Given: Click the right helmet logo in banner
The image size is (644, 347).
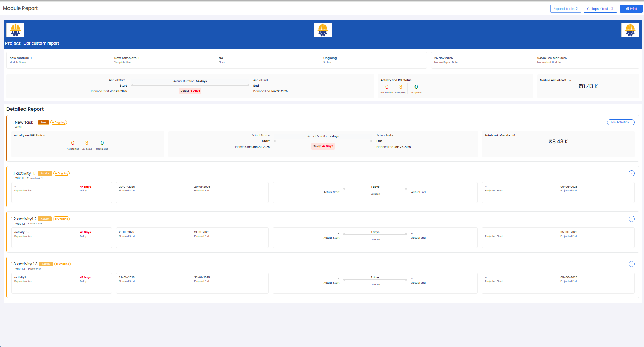Looking at the screenshot, I should coord(630,30).
